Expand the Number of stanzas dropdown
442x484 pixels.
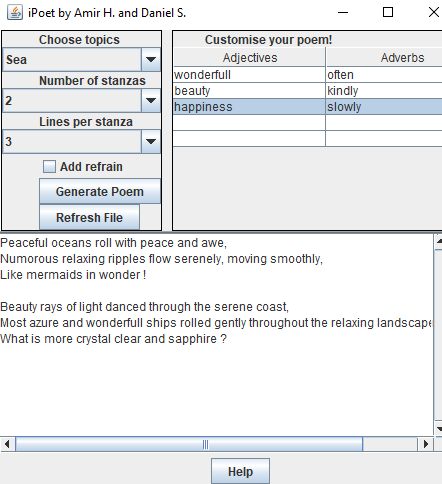coord(151,100)
